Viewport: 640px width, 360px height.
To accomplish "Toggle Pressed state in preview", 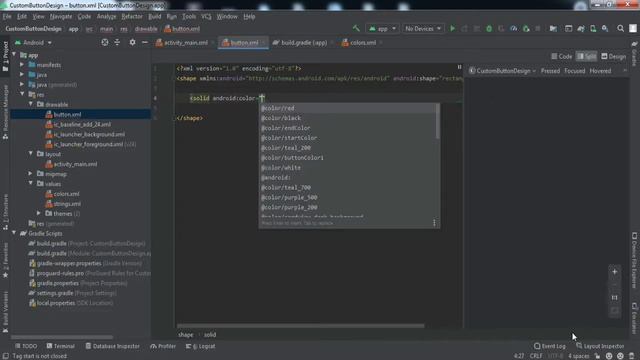I will [550, 71].
